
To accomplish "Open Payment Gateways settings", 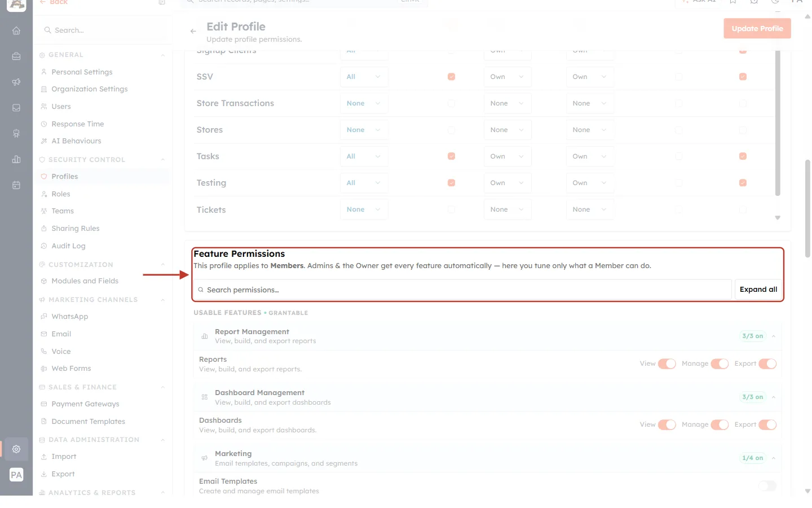I will (85, 404).
